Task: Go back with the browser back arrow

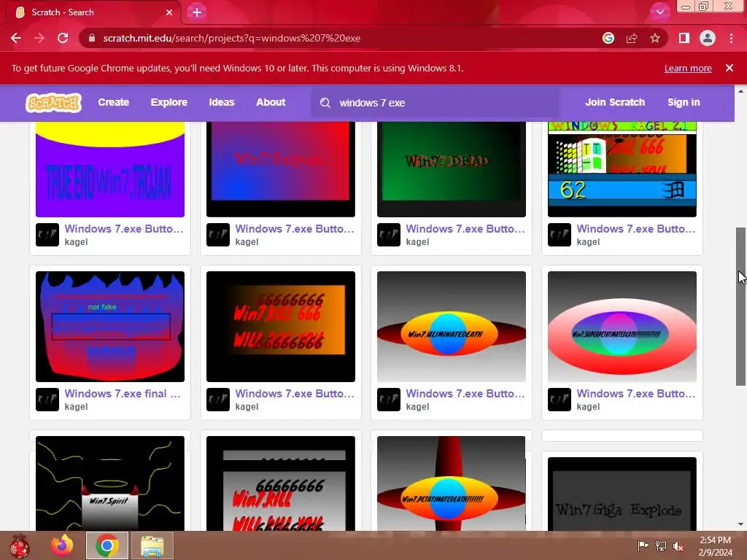Action: tap(16, 38)
